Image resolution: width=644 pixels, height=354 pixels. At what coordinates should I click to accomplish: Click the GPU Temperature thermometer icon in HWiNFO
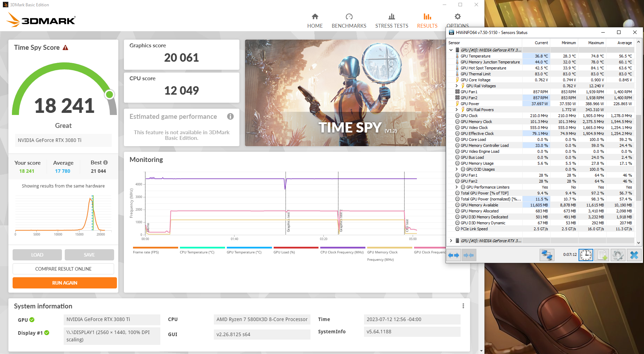(457, 56)
